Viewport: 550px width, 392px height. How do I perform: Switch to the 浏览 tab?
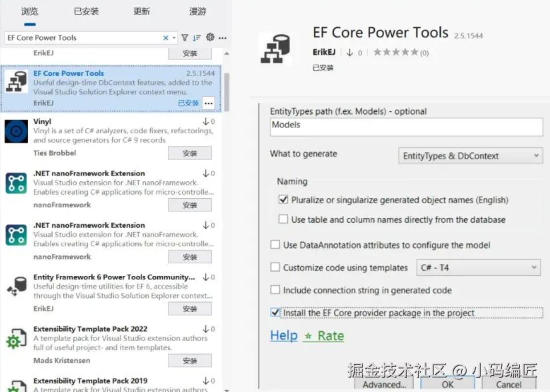[x=29, y=11]
